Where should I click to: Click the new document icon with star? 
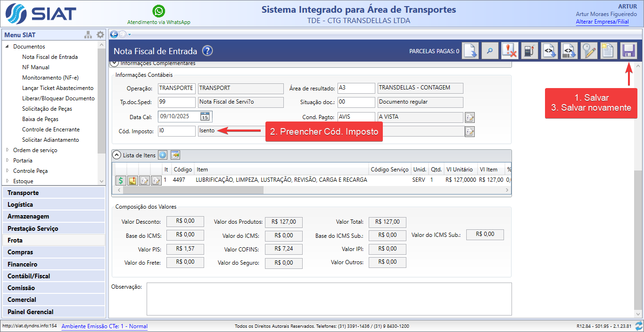pos(608,51)
